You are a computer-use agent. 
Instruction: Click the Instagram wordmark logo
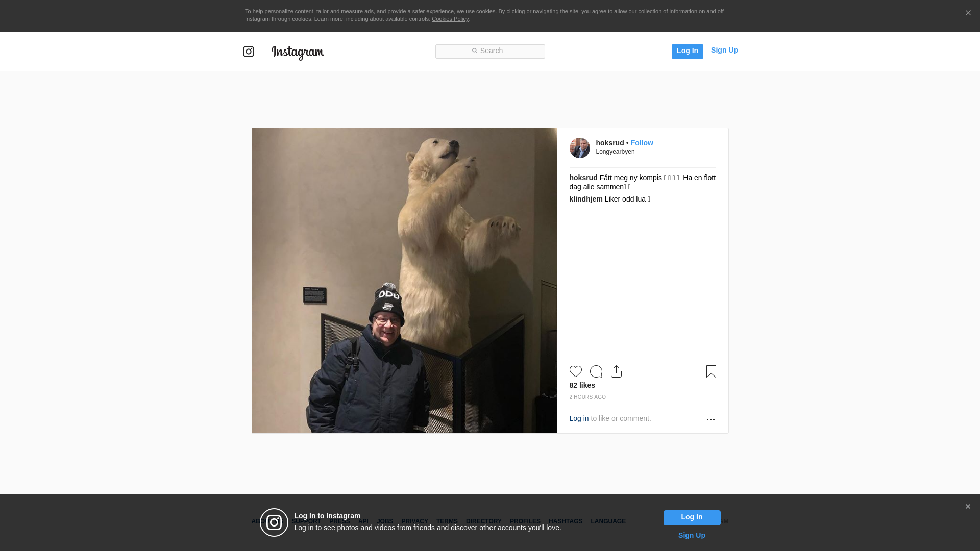tap(298, 52)
